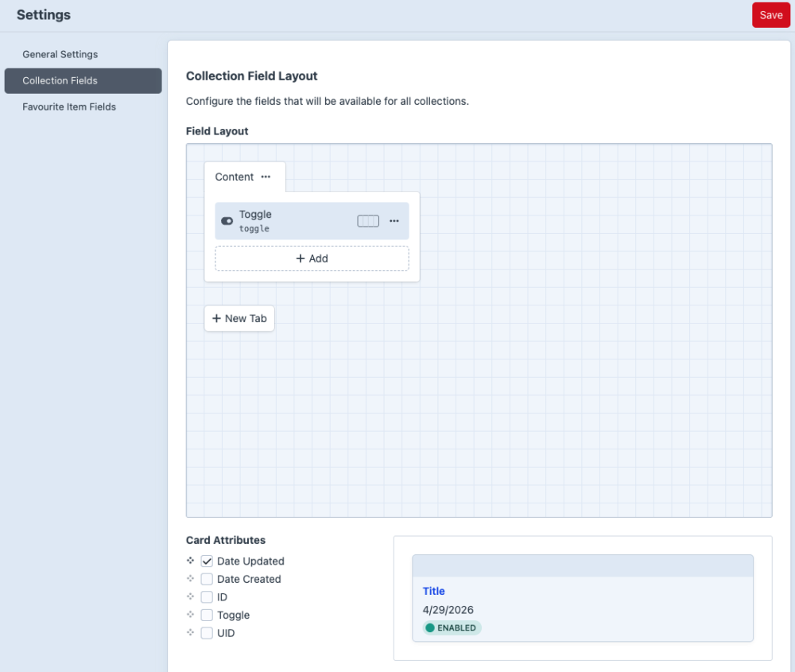Select Collection Fields in sidebar
The image size is (795, 672).
coord(83,80)
